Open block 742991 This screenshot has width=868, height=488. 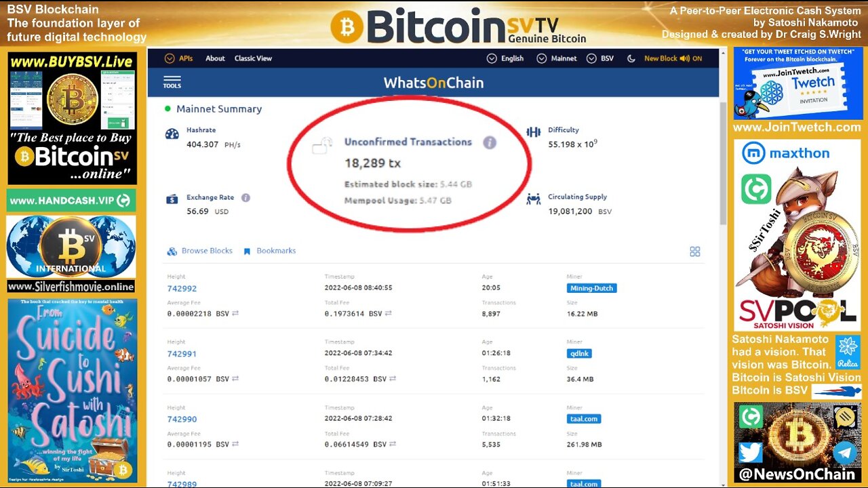[182, 354]
